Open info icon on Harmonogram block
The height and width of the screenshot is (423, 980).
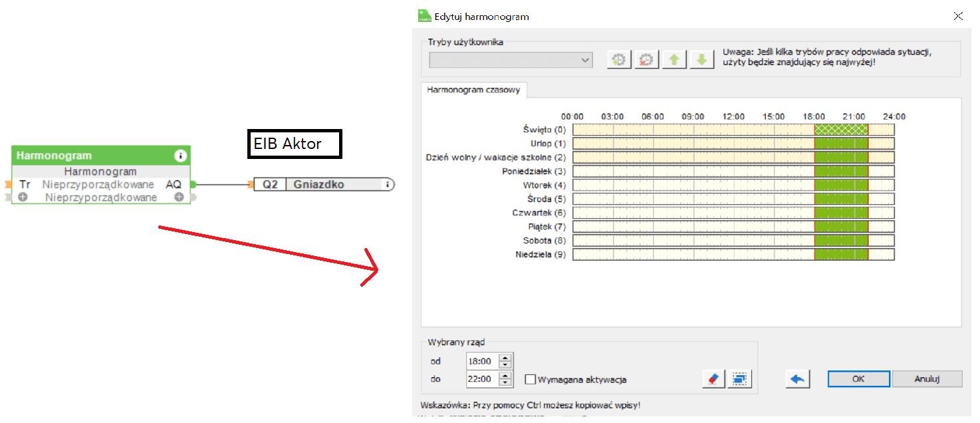click(x=180, y=156)
